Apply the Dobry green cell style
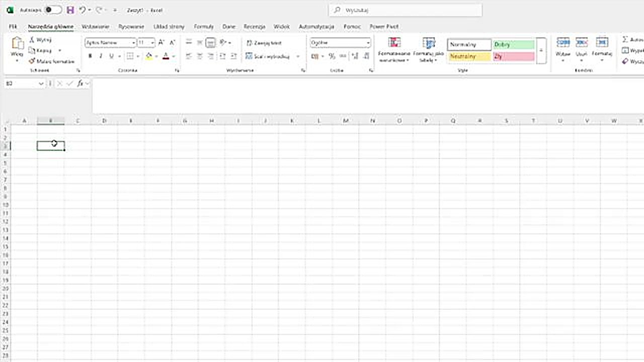This screenshot has width=644, height=362. (513, 45)
